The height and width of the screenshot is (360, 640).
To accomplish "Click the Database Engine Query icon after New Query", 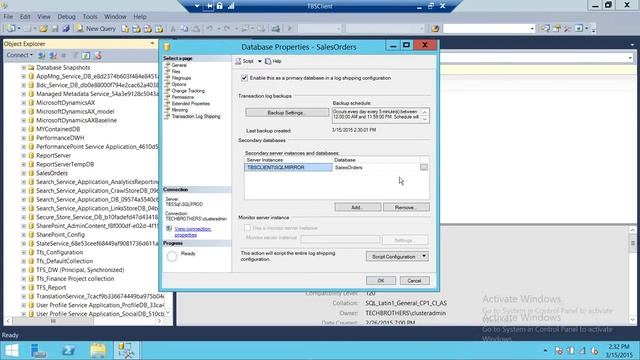I will [125, 29].
